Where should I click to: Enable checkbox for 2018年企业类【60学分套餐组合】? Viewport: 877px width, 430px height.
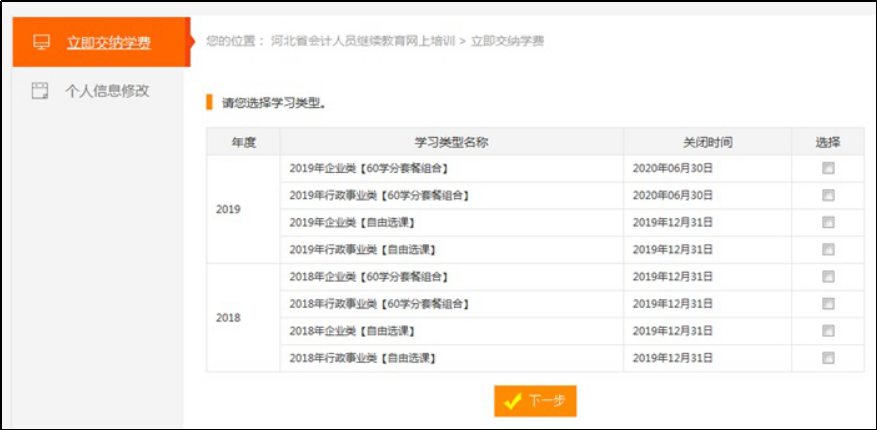(x=828, y=277)
